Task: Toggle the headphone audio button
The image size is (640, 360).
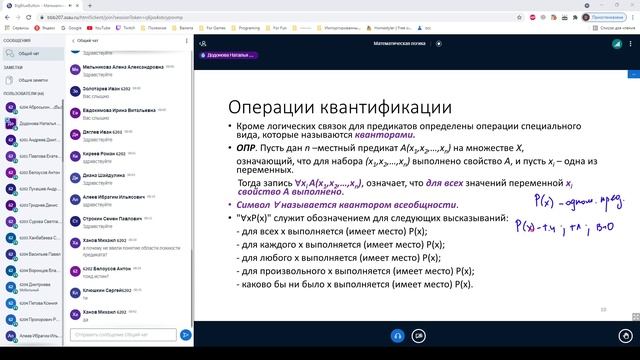Action: 398,336
